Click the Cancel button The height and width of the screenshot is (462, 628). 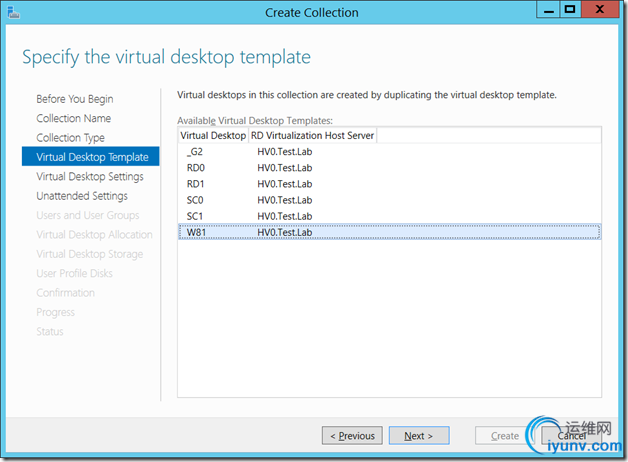pos(572,436)
